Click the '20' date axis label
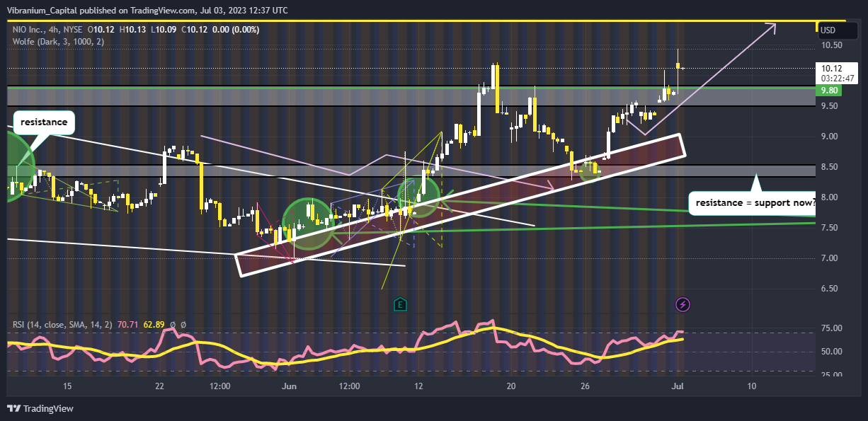This screenshot has height=421, width=868. 512,386
